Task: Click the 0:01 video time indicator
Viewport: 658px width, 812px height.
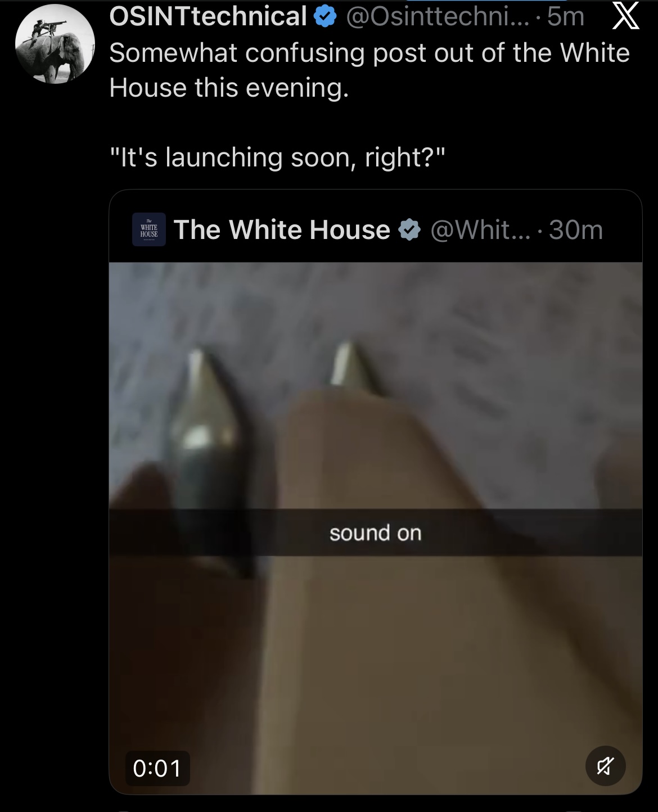Action: (x=157, y=768)
